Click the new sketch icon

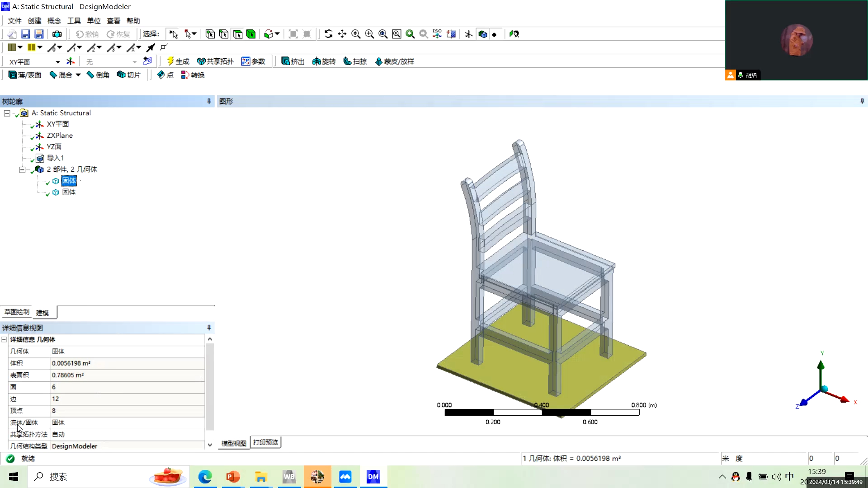[147, 61]
